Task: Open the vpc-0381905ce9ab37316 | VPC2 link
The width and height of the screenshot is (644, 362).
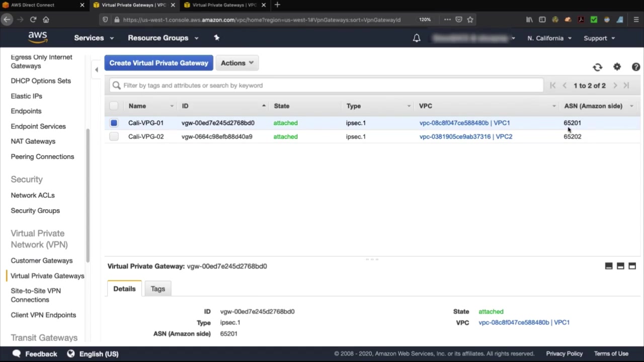Action: coord(466,137)
